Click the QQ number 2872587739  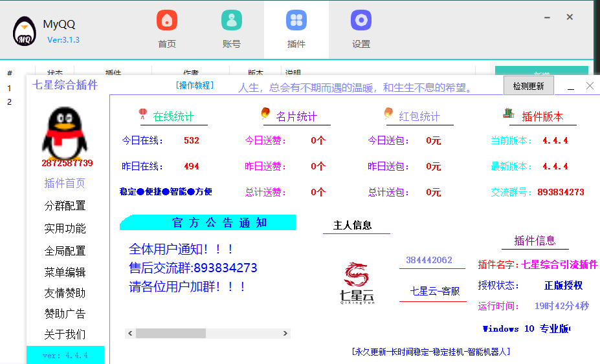click(67, 164)
